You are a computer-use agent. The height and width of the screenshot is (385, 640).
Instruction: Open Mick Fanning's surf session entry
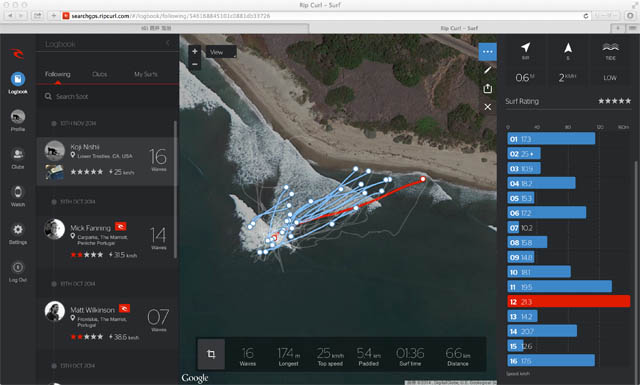[x=106, y=240]
